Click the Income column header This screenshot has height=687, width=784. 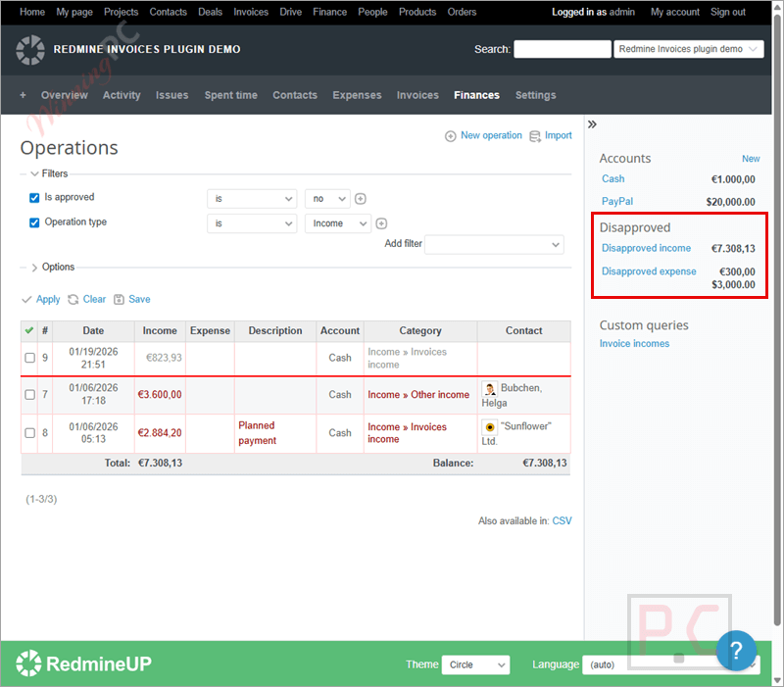click(x=160, y=331)
